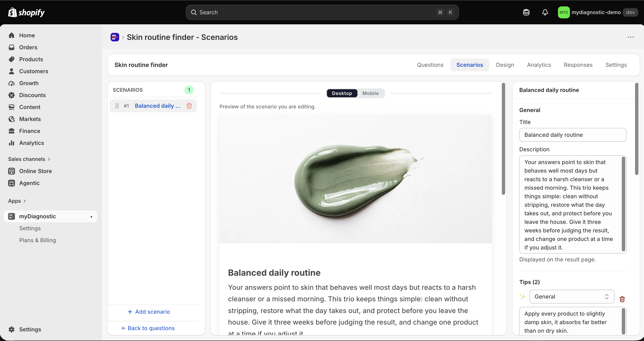
Task: Open the quiz Settings tab
Action: [x=616, y=65]
